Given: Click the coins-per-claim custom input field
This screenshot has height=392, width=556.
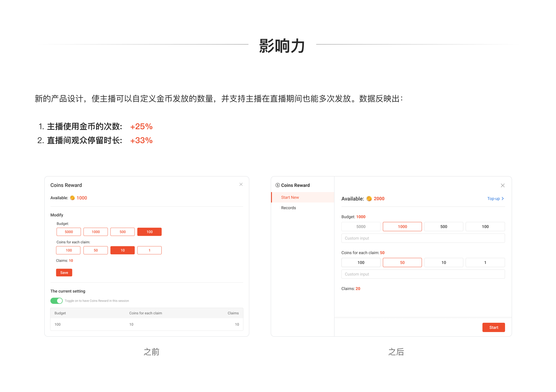Looking at the screenshot, I should point(423,274).
